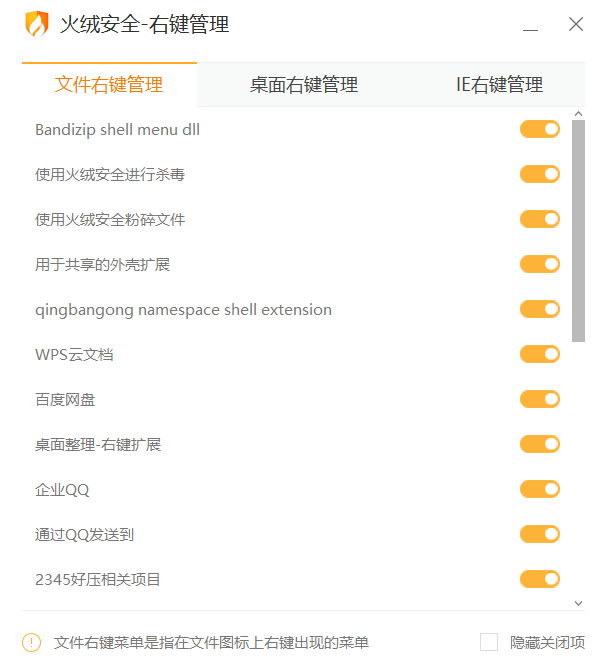The height and width of the screenshot is (671, 605).
Task: Switch off qingbangong namespace shell extension
Action: (540, 309)
